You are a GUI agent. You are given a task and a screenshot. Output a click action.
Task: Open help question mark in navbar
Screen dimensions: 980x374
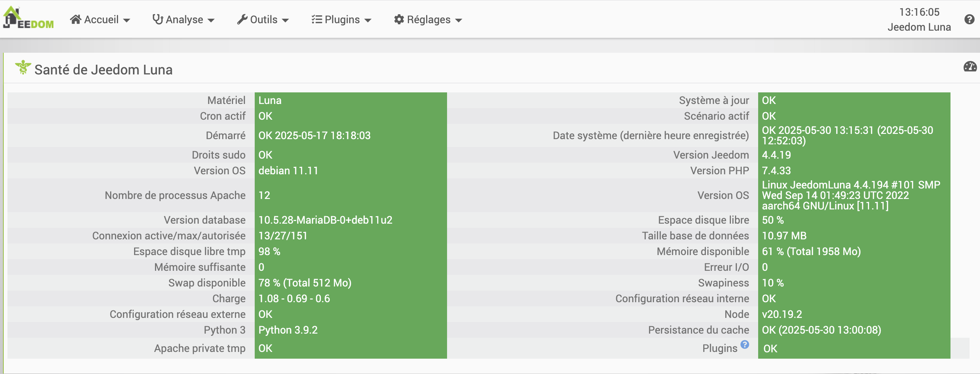[969, 19]
